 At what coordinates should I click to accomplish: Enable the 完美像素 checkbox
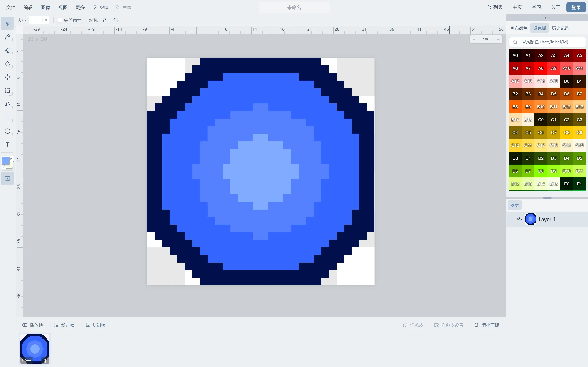(59, 20)
